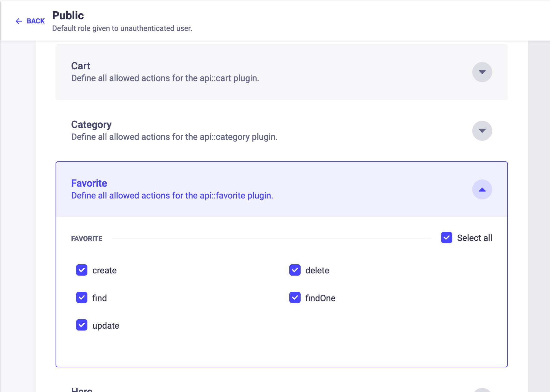
Task: Click the api::favorite plugin description
Action: (x=172, y=196)
